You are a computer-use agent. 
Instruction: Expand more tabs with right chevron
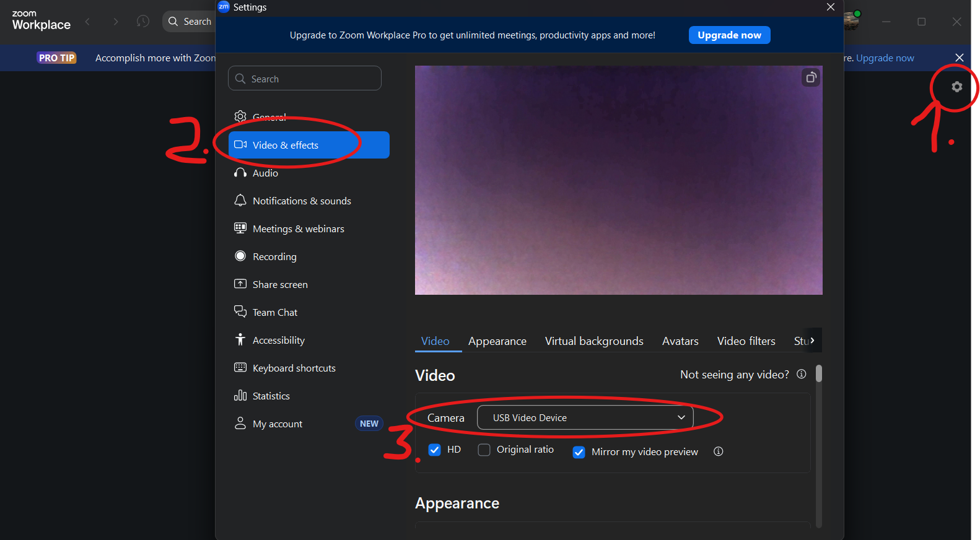(x=812, y=341)
